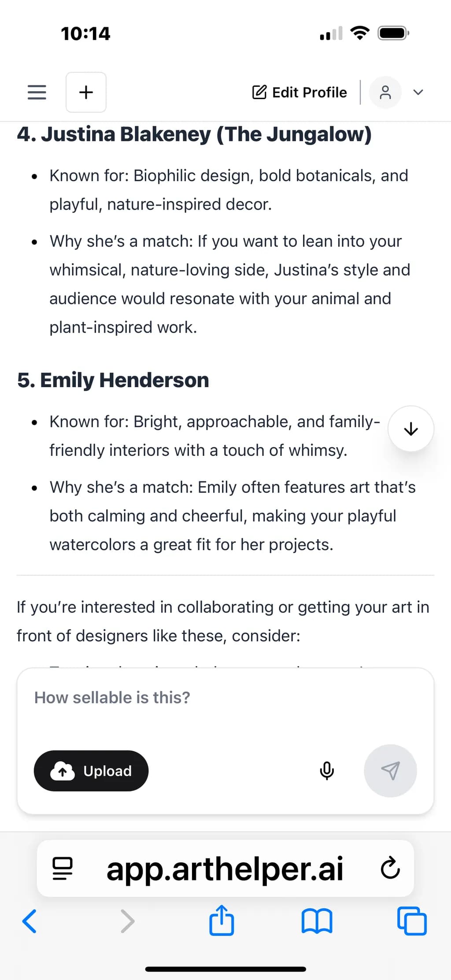This screenshot has width=451, height=980.
Task: Tap the microphone voice input icon
Action: coord(327,771)
